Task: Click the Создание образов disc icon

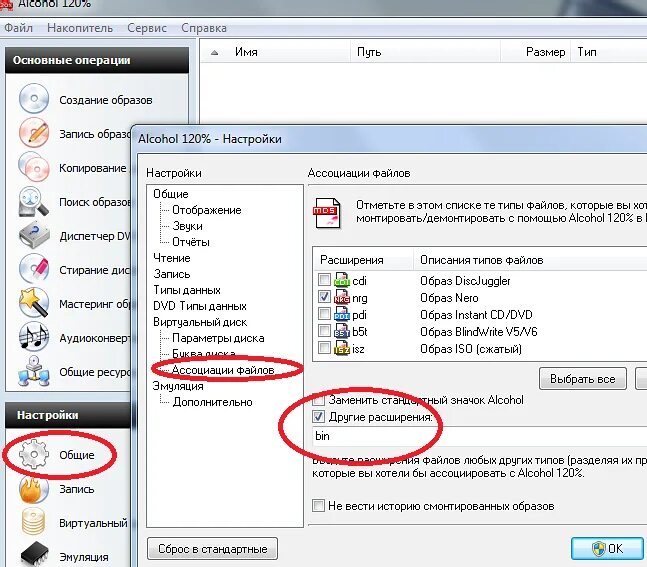Action: (34, 98)
